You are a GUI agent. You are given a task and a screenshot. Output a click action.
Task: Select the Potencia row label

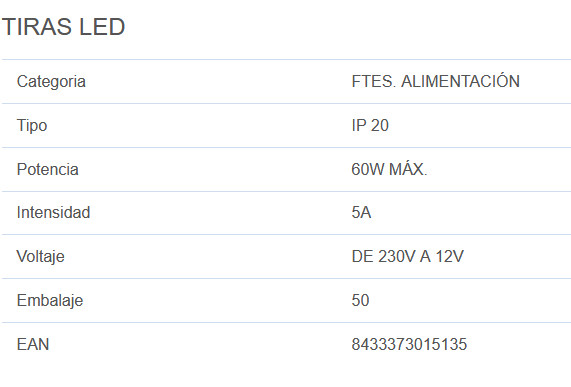pos(48,170)
